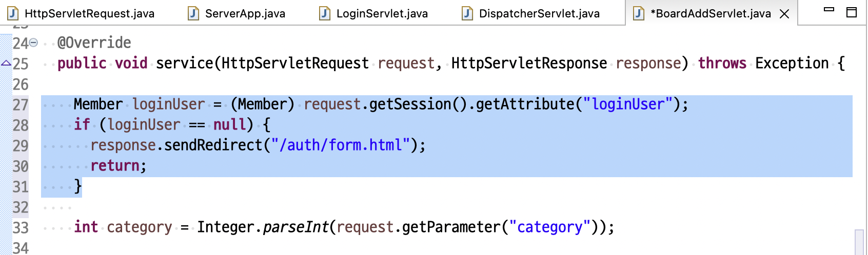Close the BoardAddServlet.java editor tab
Image resolution: width=868 pixels, height=255 pixels.
[x=784, y=14]
